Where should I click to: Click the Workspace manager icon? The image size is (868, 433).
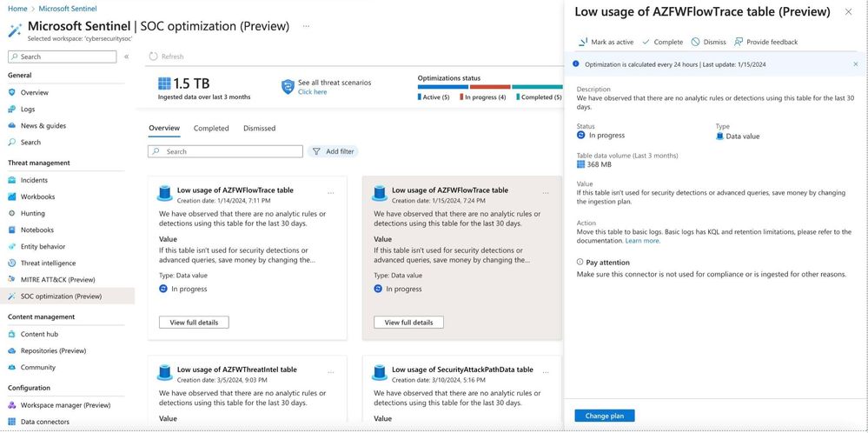11,405
